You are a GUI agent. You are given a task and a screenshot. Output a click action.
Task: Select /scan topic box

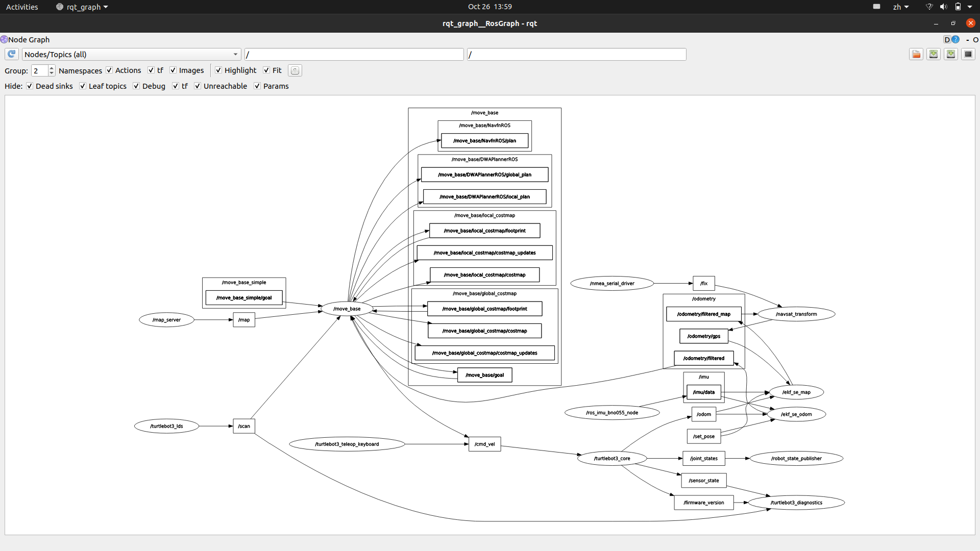(244, 426)
